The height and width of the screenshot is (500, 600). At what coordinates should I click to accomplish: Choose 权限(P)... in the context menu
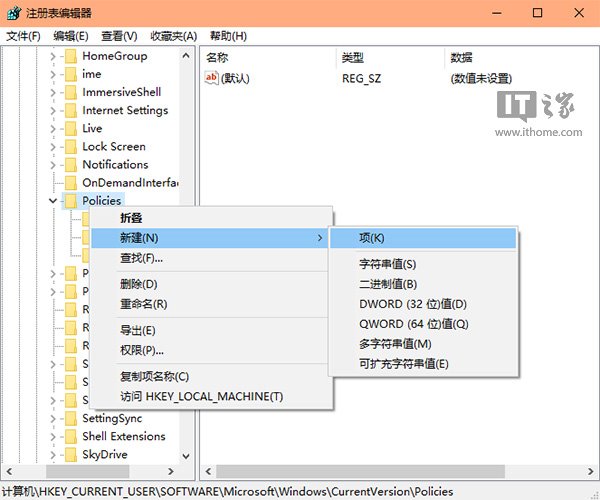211,350
